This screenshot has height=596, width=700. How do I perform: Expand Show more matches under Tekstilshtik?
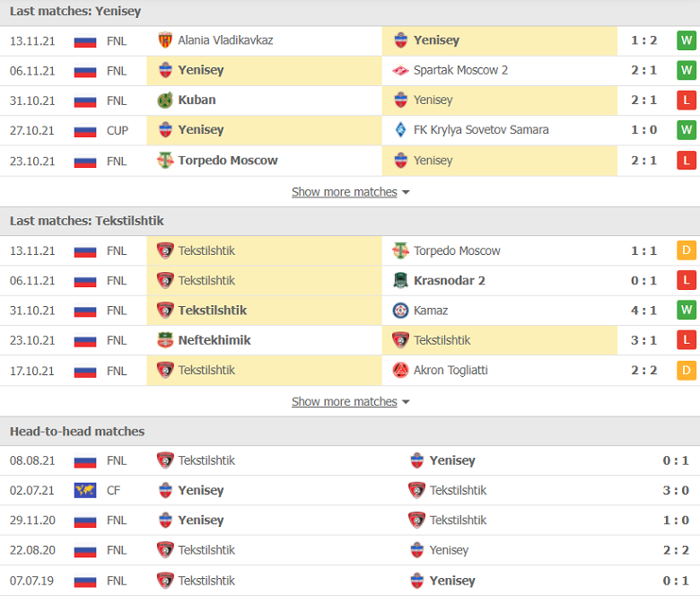(x=345, y=402)
